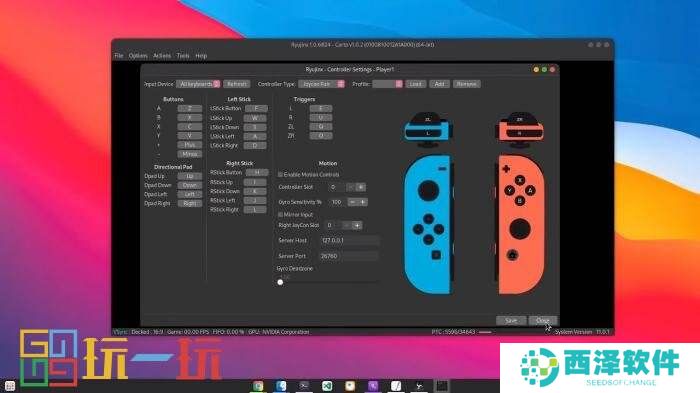Viewport: 700px width, 393px height.
Task: Open the Help menu
Action: click(201, 56)
